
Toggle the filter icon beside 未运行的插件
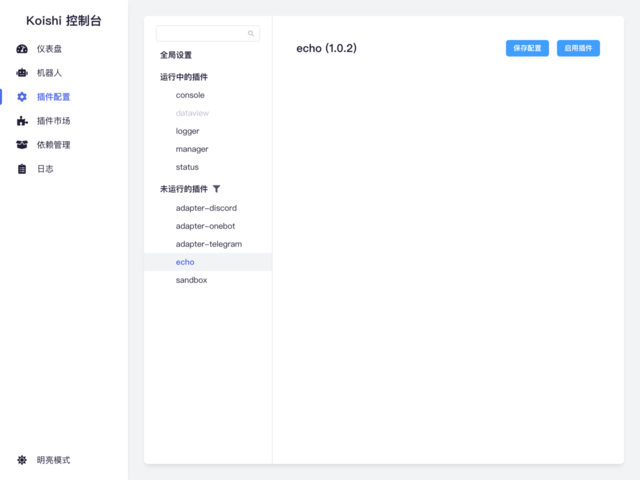217,189
